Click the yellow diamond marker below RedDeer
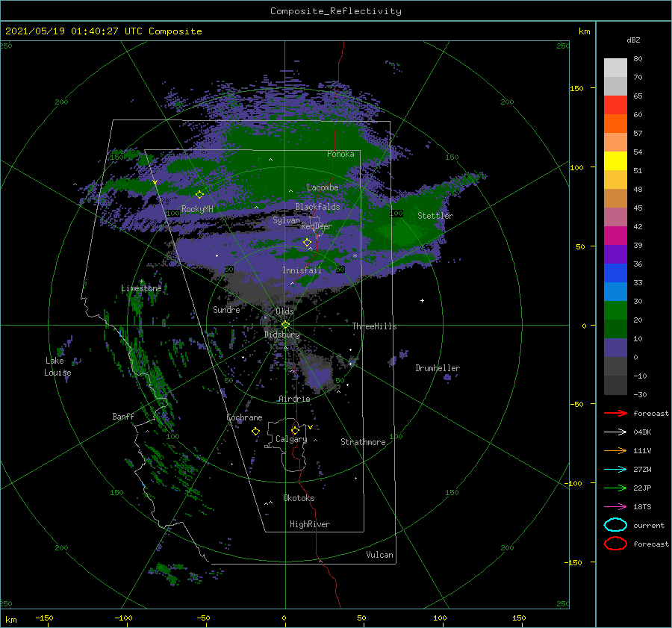The image size is (672, 628). (x=307, y=243)
